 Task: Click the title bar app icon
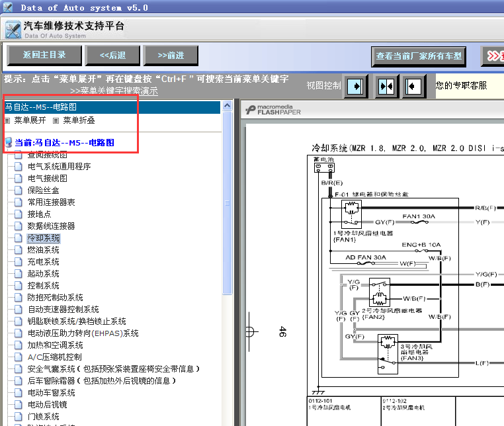(8, 7)
